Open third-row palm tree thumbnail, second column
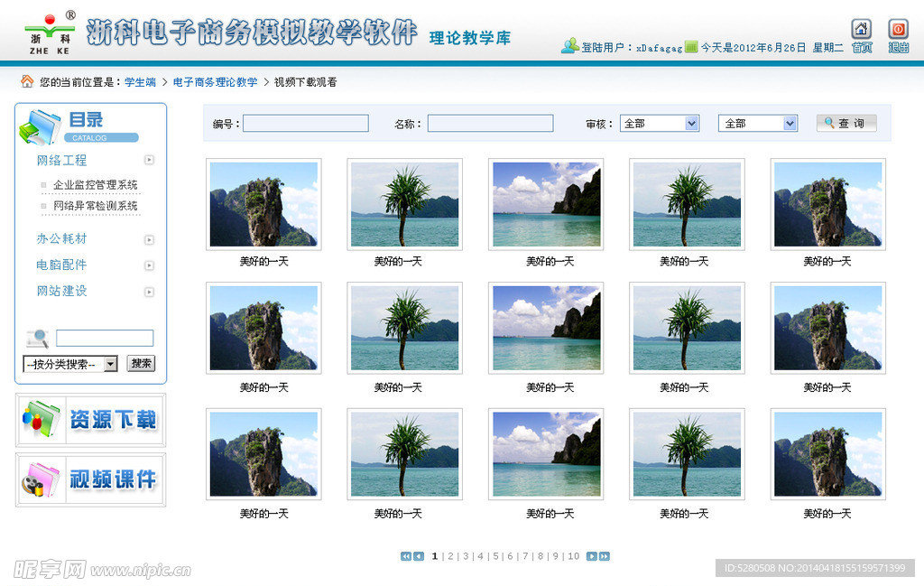This screenshot has height=586, width=924. [405, 454]
